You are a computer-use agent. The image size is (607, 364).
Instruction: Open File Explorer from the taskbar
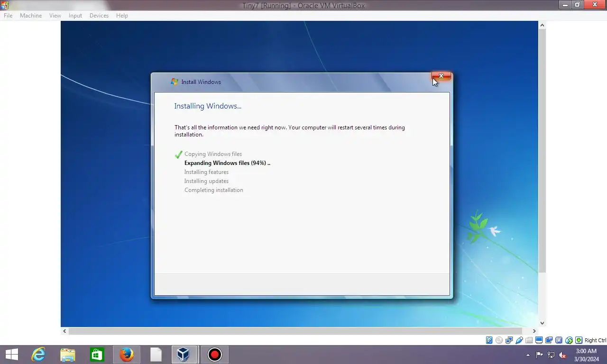[x=68, y=355]
